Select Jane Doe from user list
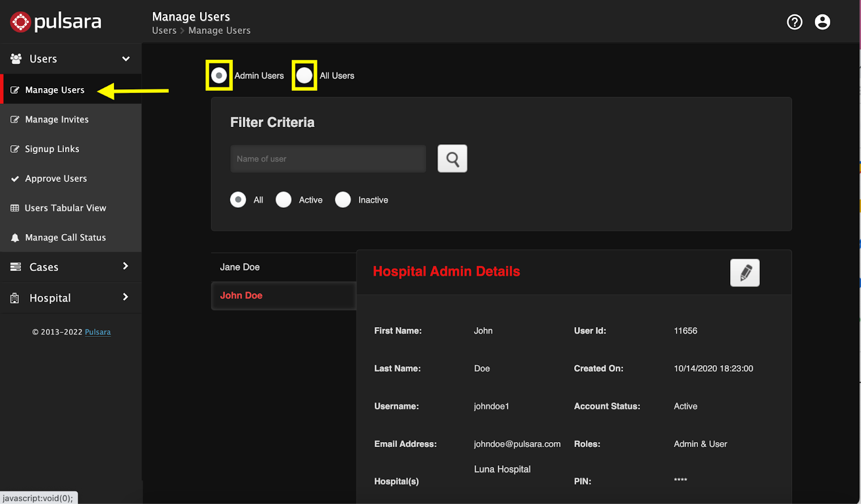The height and width of the screenshot is (504, 861). coord(240,267)
